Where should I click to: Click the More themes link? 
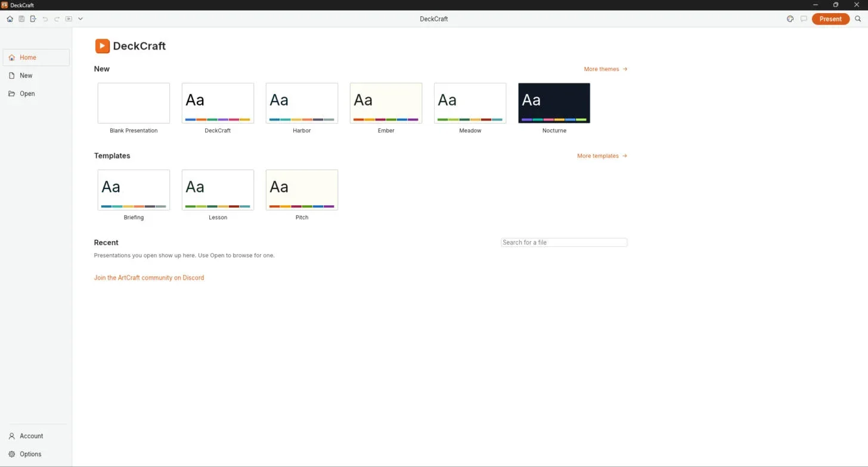click(x=606, y=69)
